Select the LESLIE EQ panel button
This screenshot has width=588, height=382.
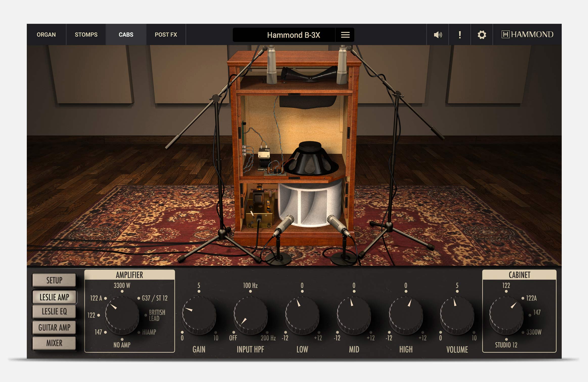tap(54, 311)
